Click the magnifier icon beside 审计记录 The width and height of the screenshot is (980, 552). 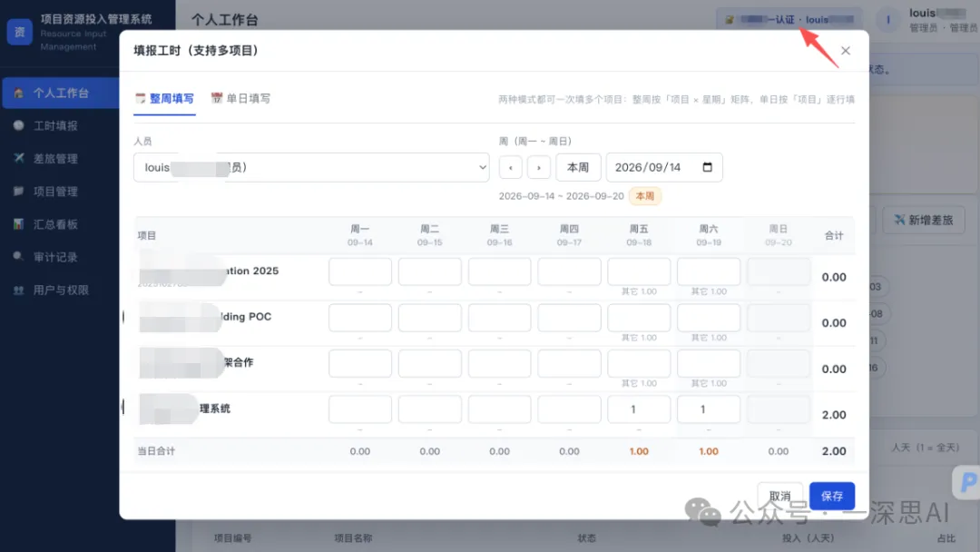coord(19,256)
